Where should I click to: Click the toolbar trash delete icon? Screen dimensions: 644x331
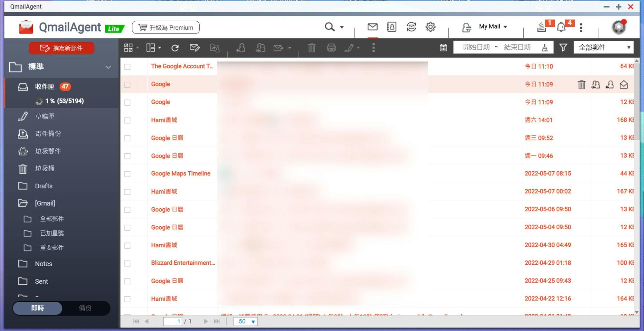coord(311,48)
